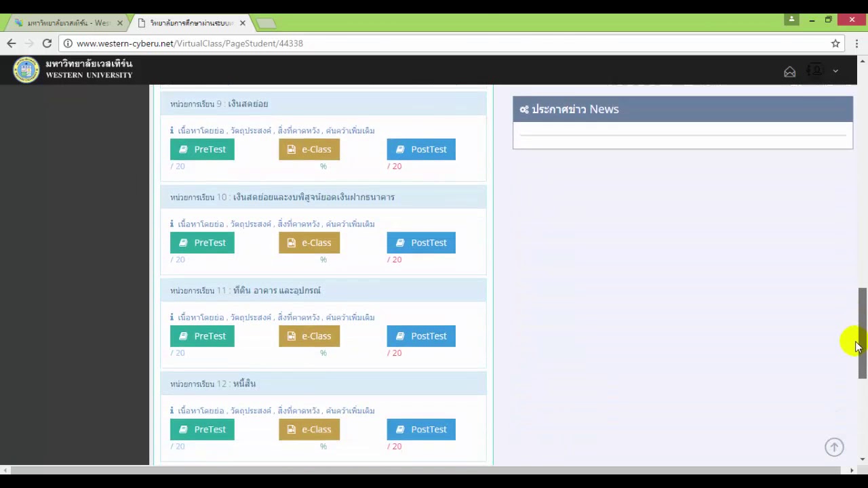Click the info icon under unit 10
The image size is (868, 488).
(172, 224)
